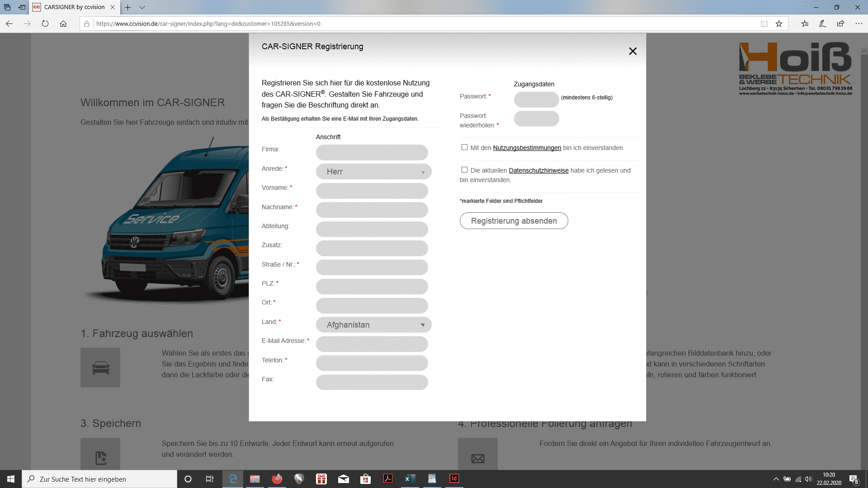Image resolution: width=868 pixels, height=488 pixels.
Task: Open Microsoft Store from taskbar
Action: 366,479
